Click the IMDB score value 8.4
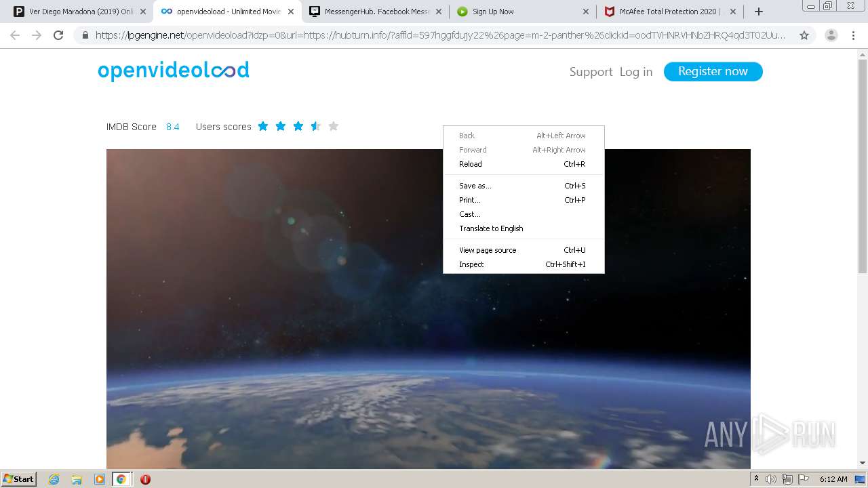The width and height of the screenshot is (868, 488). click(x=173, y=127)
